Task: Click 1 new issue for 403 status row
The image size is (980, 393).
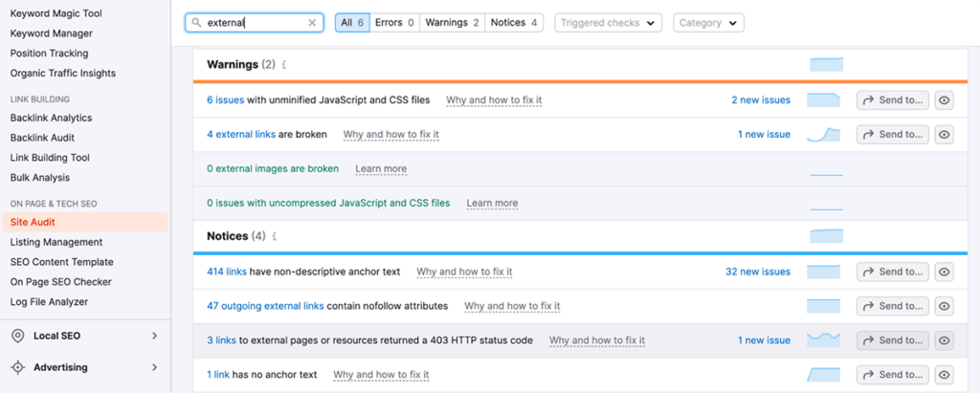Action: (x=764, y=340)
